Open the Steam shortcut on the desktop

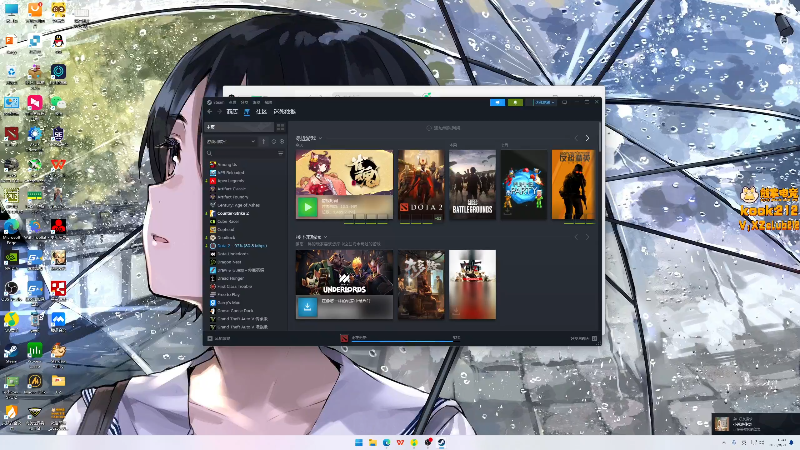click(11, 353)
